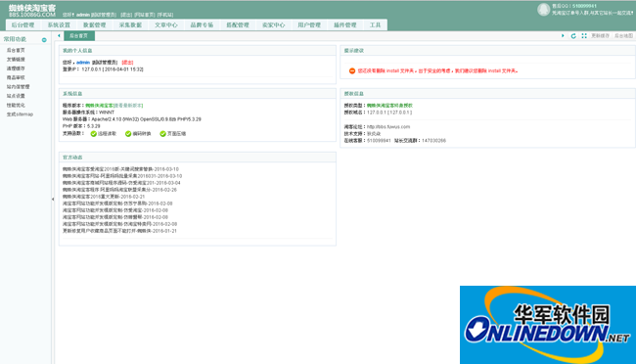The image size is (636, 364).
Task: Click the blue admin link in the personal info panel
Action: [x=83, y=62]
